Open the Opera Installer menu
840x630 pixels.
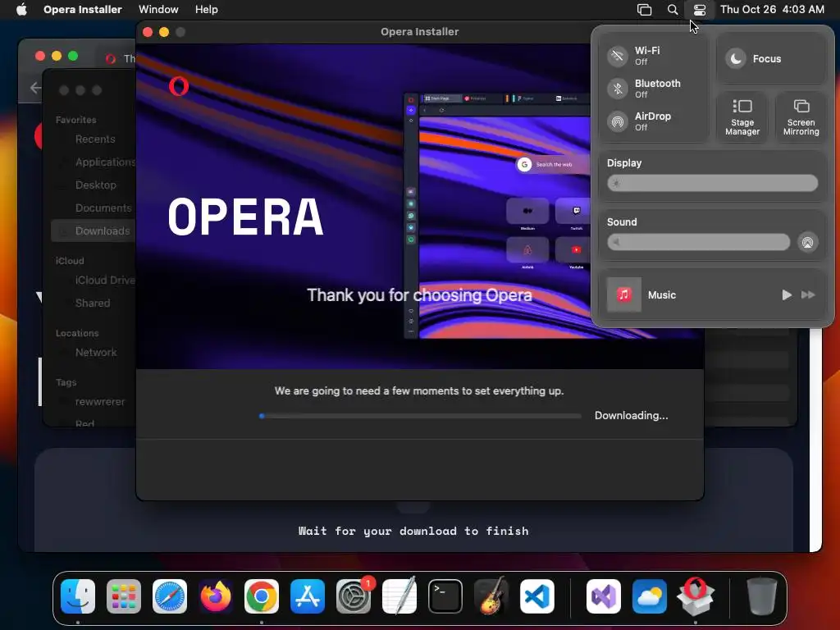click(x=83, y=9)
